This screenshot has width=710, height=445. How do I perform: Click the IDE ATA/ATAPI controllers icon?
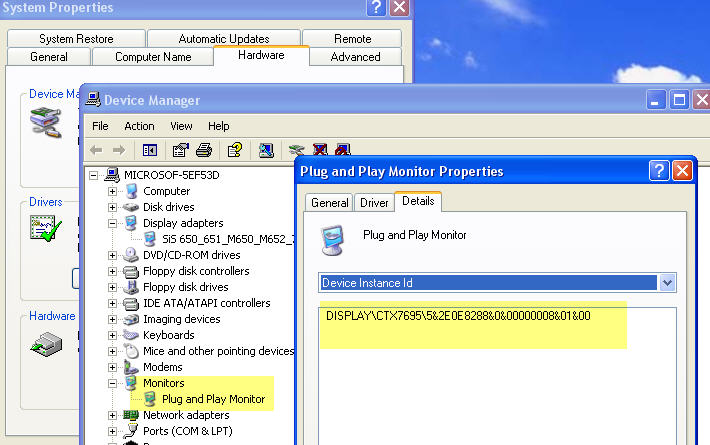(x=131, y=304)
